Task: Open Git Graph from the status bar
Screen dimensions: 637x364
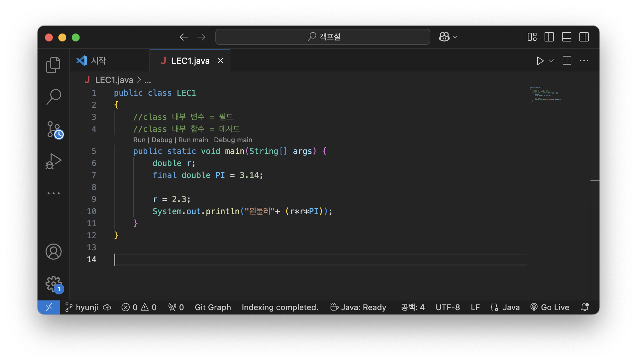Action: 213,307
